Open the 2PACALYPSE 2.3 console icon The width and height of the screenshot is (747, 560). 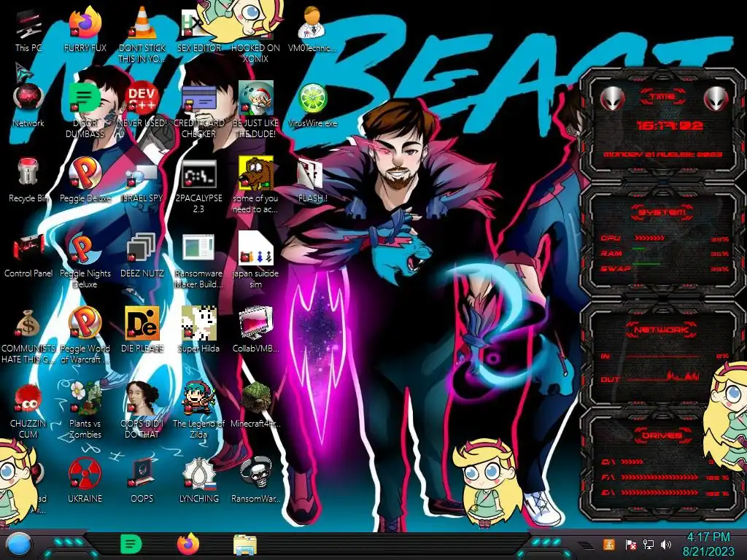click(198, 184)
